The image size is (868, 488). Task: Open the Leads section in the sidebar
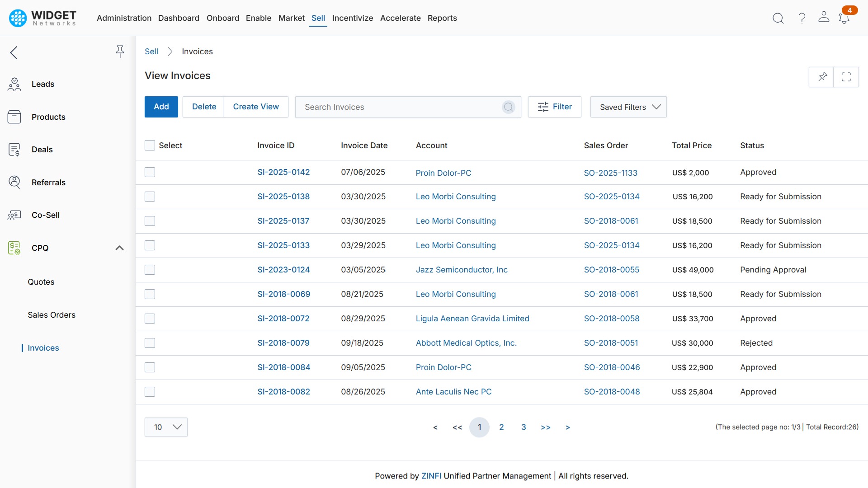[43, 84]
